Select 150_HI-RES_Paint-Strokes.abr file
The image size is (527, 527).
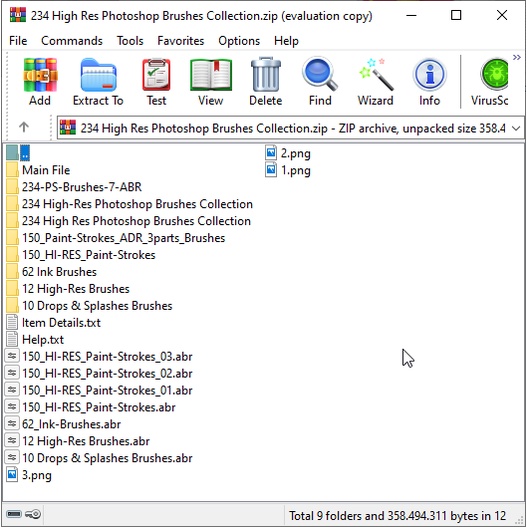91,407
